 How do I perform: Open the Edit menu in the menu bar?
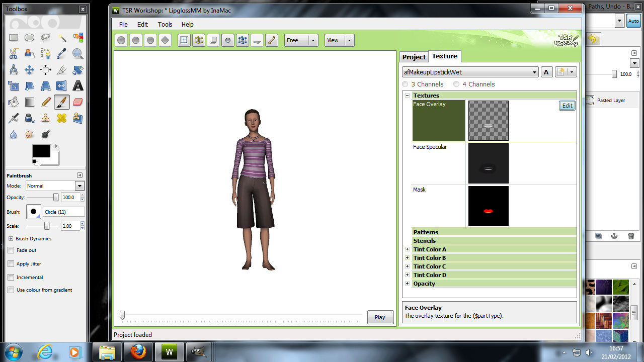click(142, 24)
